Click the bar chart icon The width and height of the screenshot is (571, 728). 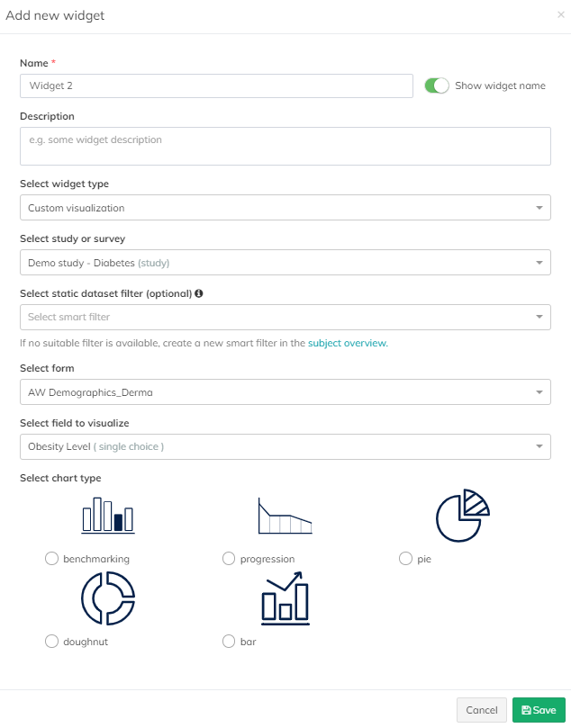pos(285,598)
